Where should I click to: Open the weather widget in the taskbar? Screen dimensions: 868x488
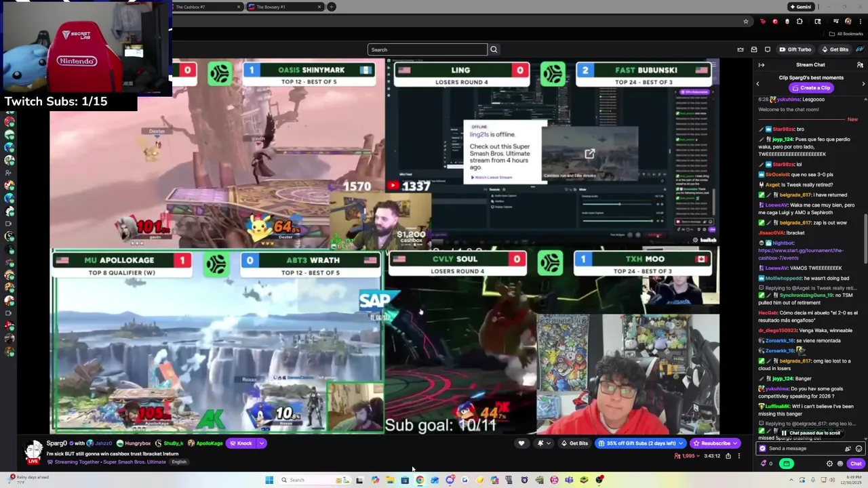(x=27, y=480)
